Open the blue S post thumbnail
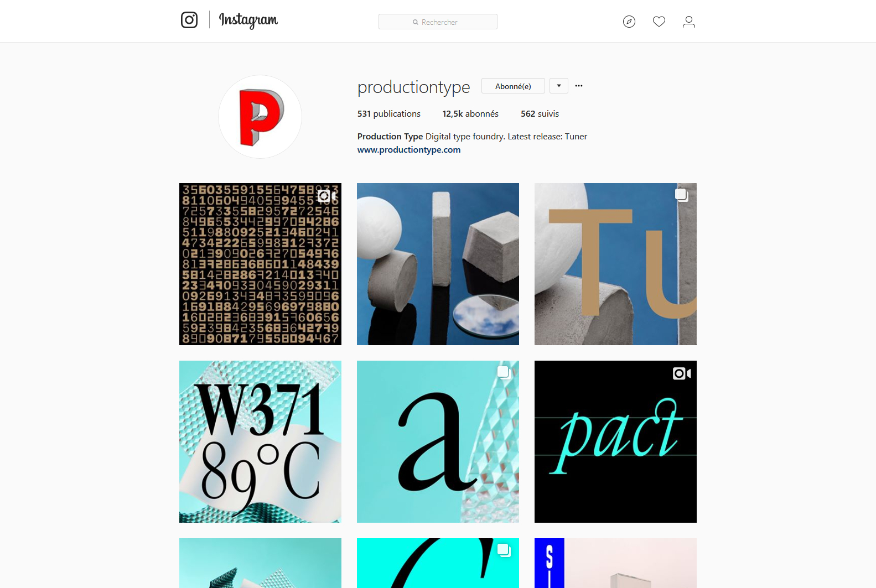Viewport: 876px width, 588px height. pyautogui.click(x=615, y=563)
